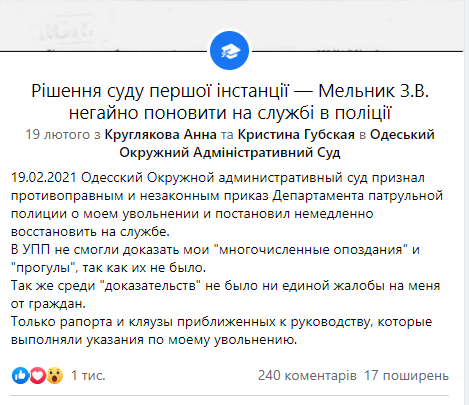Open the Одеський Окружний Адміністративний Суд page link
The height and width of the screenshot is (405, 469).
click(277, 144)
